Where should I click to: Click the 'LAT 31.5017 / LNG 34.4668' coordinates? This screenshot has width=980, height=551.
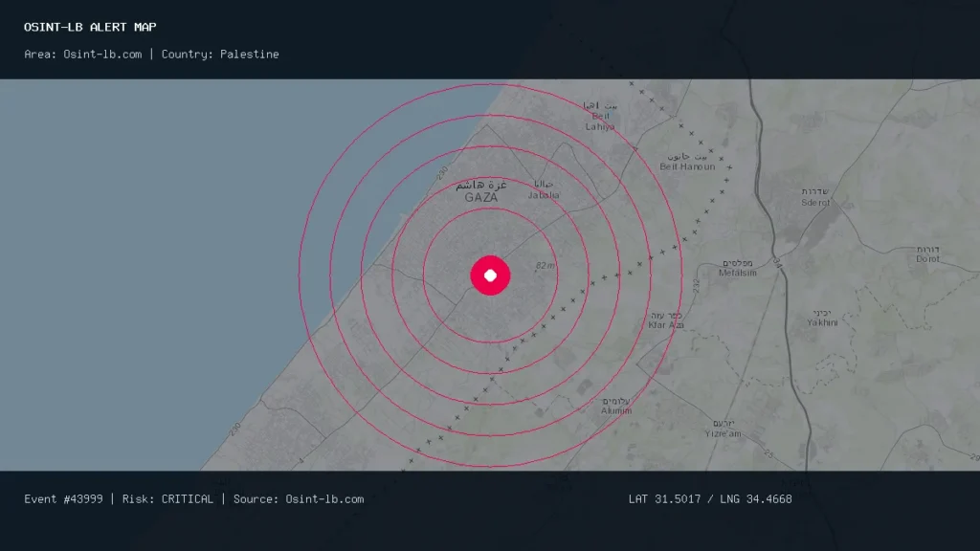(x=710, y=499)
